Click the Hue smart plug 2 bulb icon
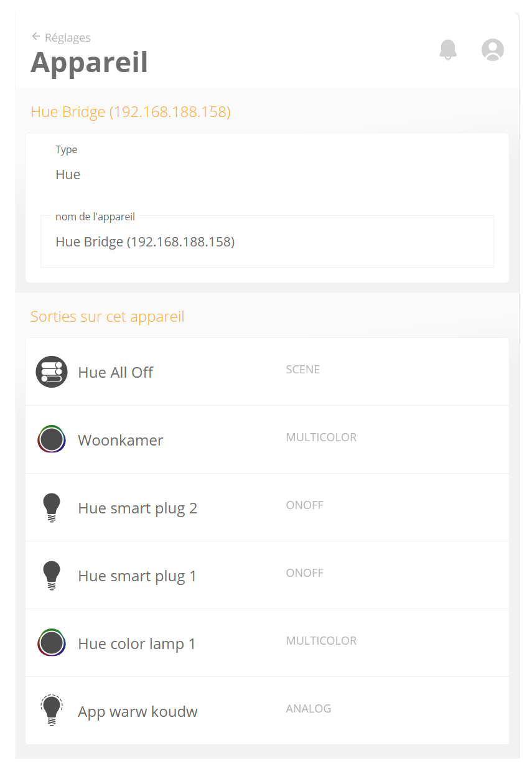Screen dimensions: 532x771 tap(51, 508)
